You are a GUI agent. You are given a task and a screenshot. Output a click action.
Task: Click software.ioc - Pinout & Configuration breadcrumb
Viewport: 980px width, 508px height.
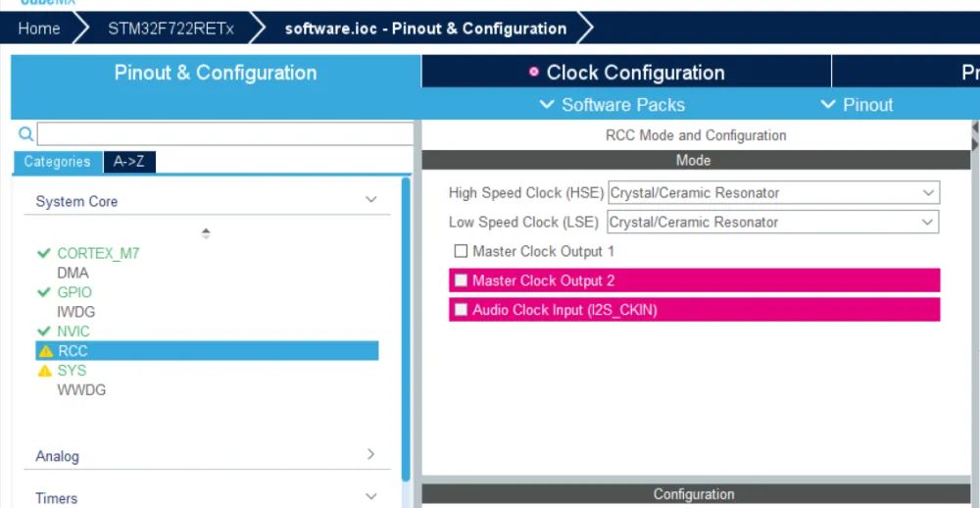click(425, 28)
